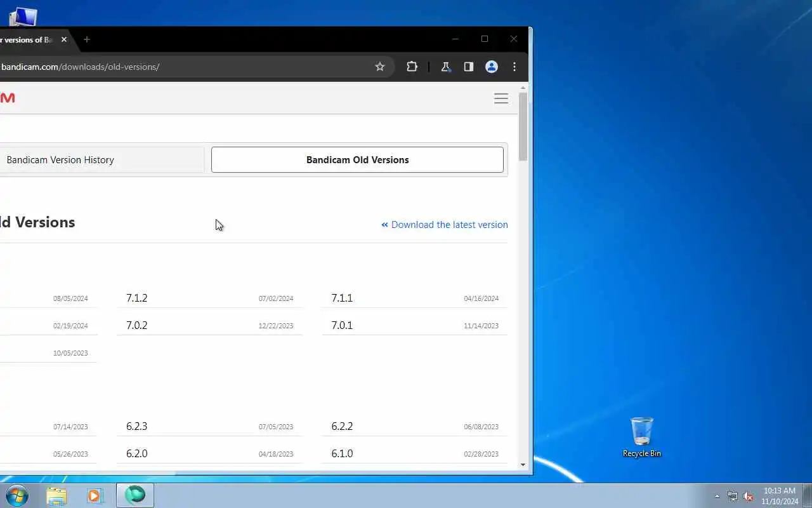Open the muted volume tray icon
Screen dimensions: 812x508
pos(748,496)
